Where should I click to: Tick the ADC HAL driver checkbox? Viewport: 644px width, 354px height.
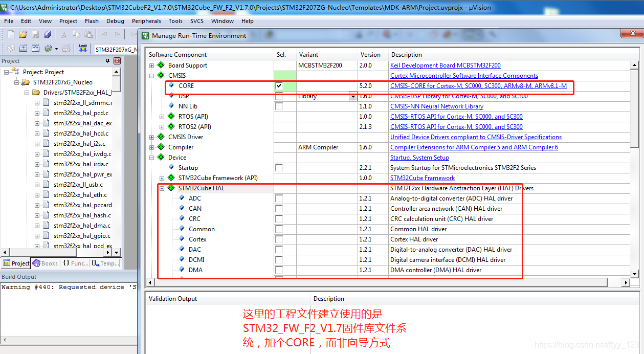[279, 198]
